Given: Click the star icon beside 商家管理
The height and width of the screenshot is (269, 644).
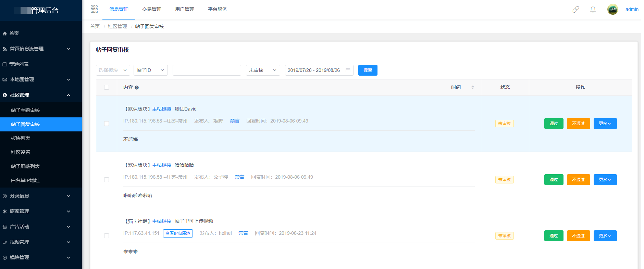Looking at the screenshot, I should tap(5, 212).
